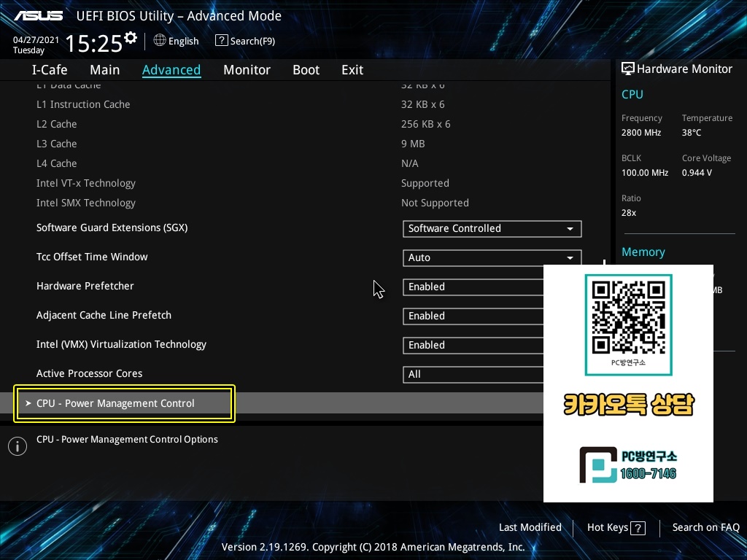This screenshot has height=560, width=747.
Task: Click the Not Supported value
Action: click(435, 203)
